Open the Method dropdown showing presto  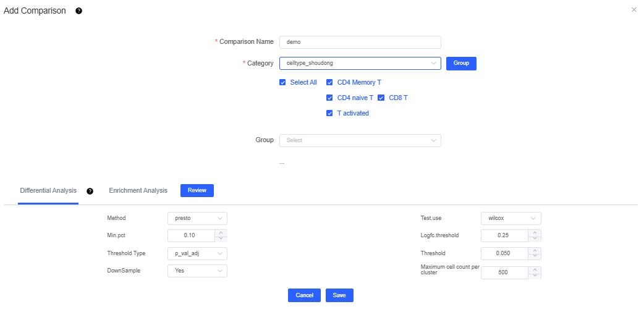197,218
